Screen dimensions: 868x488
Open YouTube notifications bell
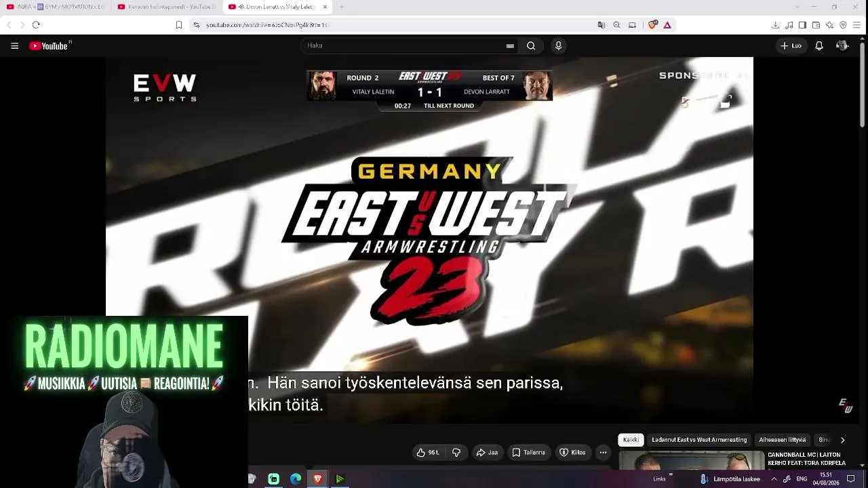coord(819,46)
